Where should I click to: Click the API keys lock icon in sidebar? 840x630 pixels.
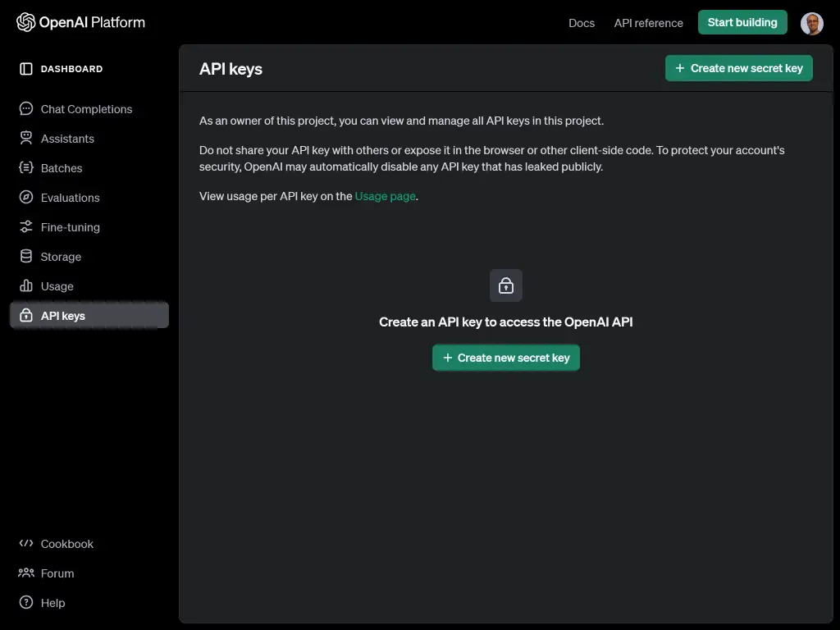[25, 315]
